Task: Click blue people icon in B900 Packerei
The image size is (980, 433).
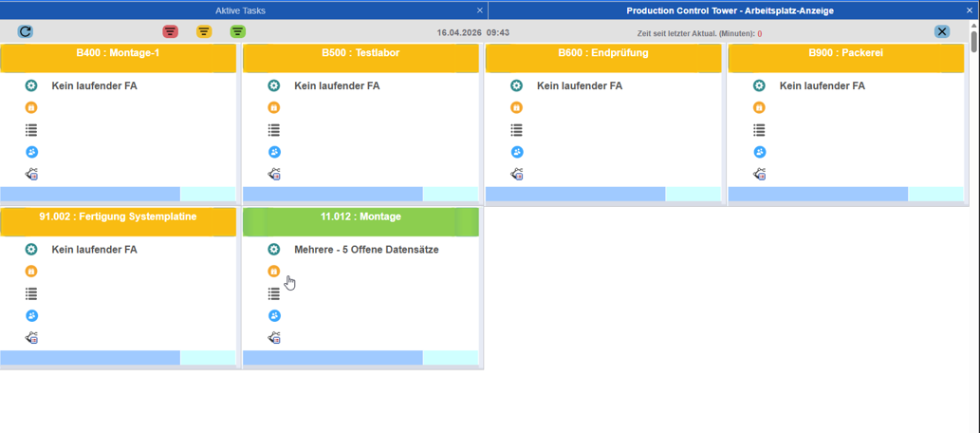Action: pyautogui.click(x=759, y=152)
